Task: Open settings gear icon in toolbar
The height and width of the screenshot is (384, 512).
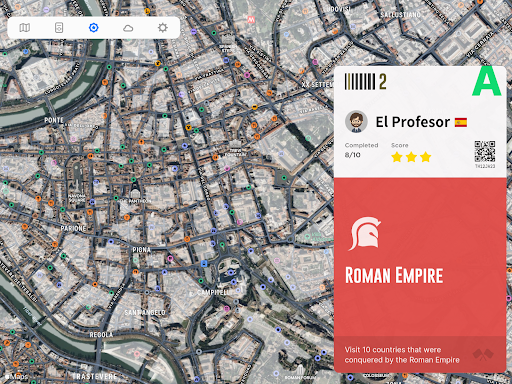Action: [x=163, y=28]
